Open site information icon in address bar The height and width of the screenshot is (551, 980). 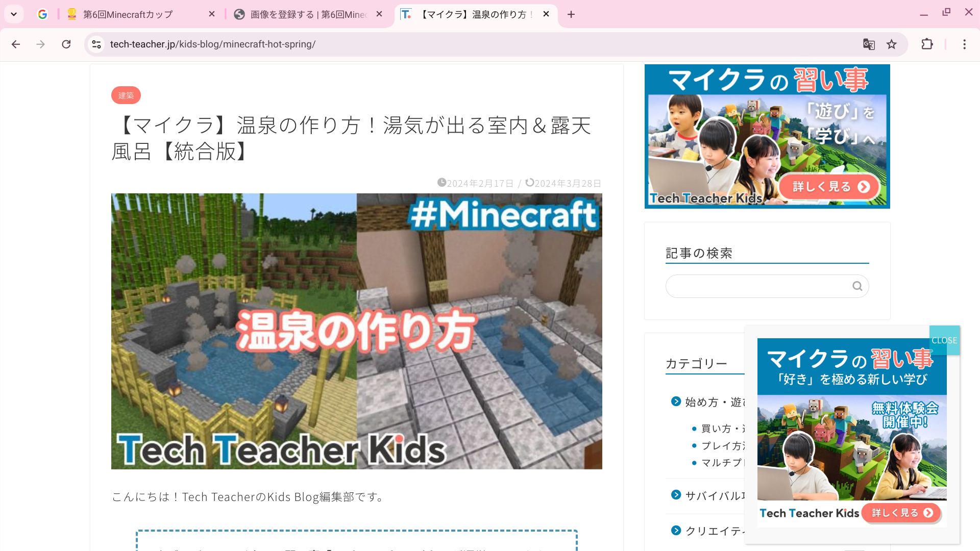pos(96,44)
